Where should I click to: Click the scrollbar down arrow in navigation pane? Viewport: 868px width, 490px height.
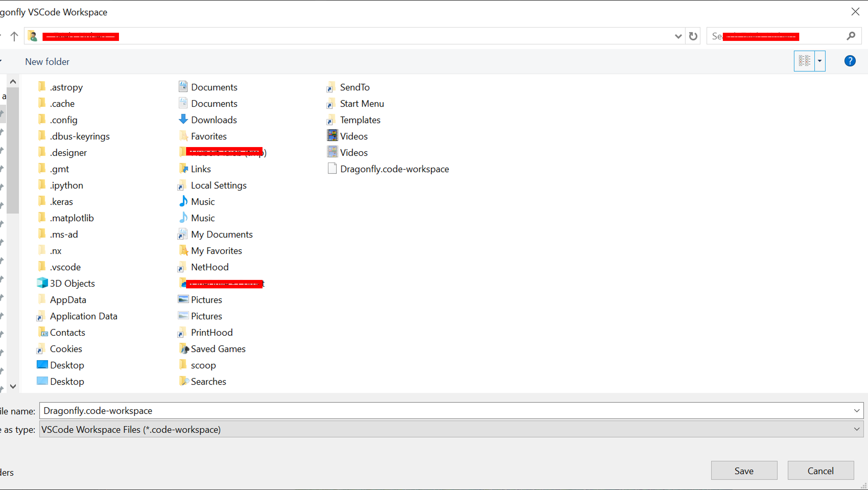(x=13, y=386)
